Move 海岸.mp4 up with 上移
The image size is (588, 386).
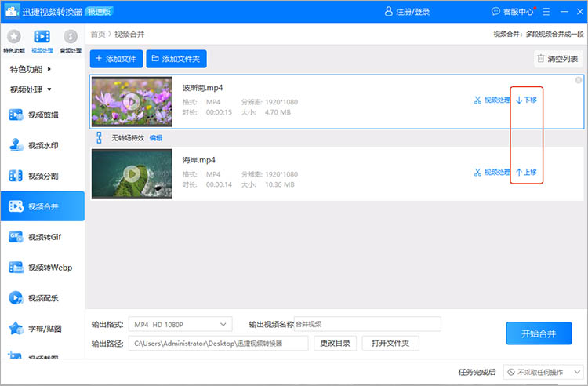tap(527, 173)
